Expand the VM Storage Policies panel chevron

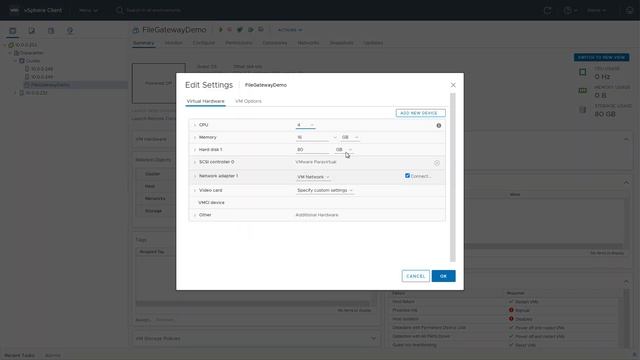373,338
